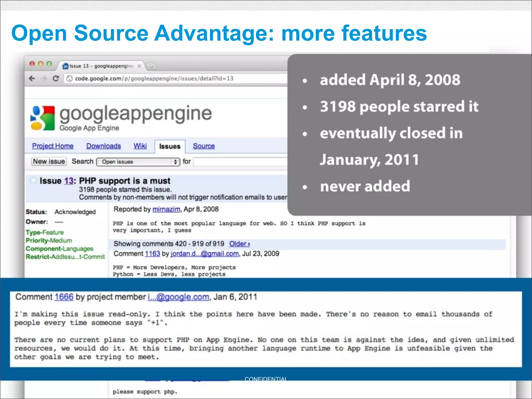Click '3198 people starred it' bullet
This screenshot has height=399, width=532.
tap(399, 107)
